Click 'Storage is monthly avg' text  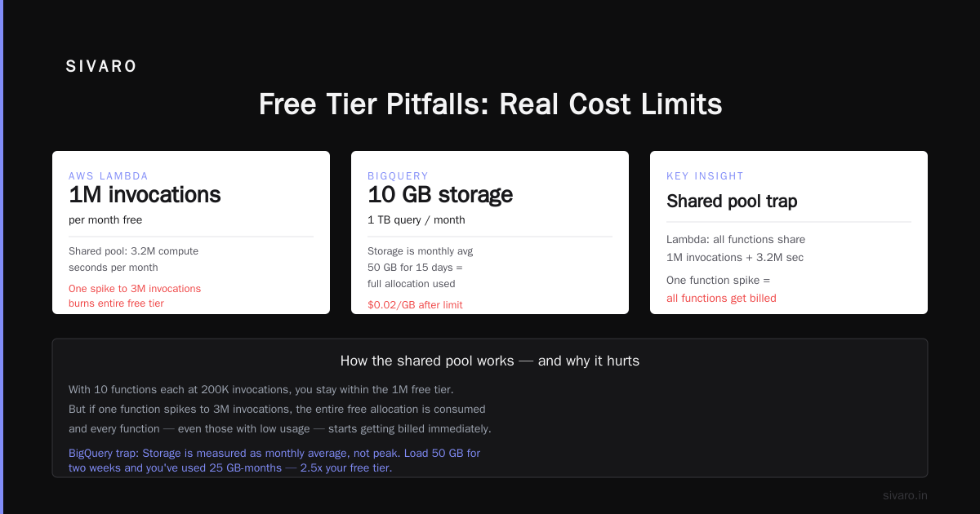coord(420,251)
